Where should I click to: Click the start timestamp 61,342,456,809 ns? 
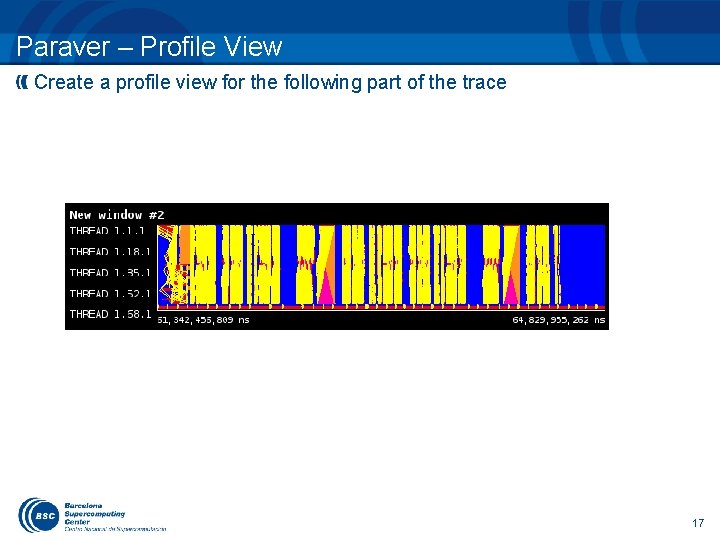(x=203, y=320)
